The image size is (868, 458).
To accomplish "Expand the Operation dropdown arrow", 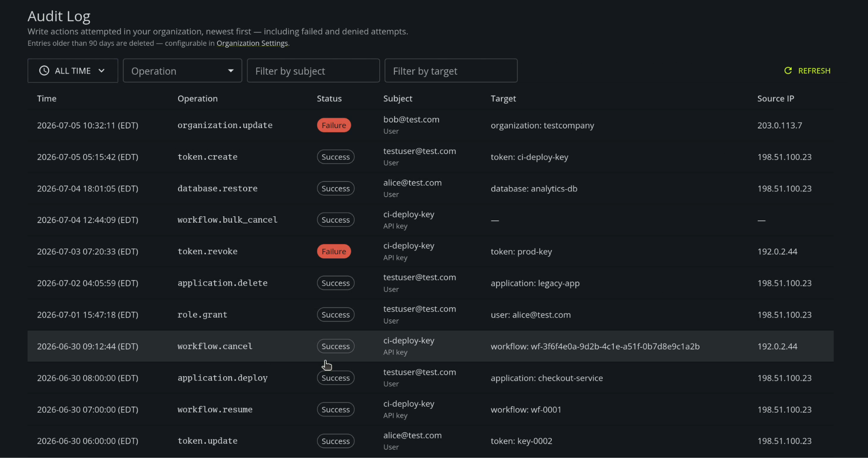I will (x=231, y=71).
